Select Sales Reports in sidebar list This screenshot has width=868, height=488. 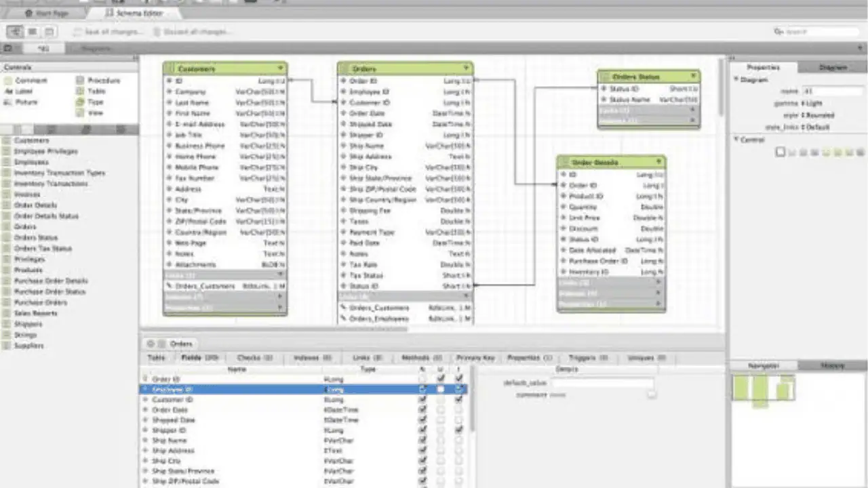pyautogui.click(x=35, y=313)
